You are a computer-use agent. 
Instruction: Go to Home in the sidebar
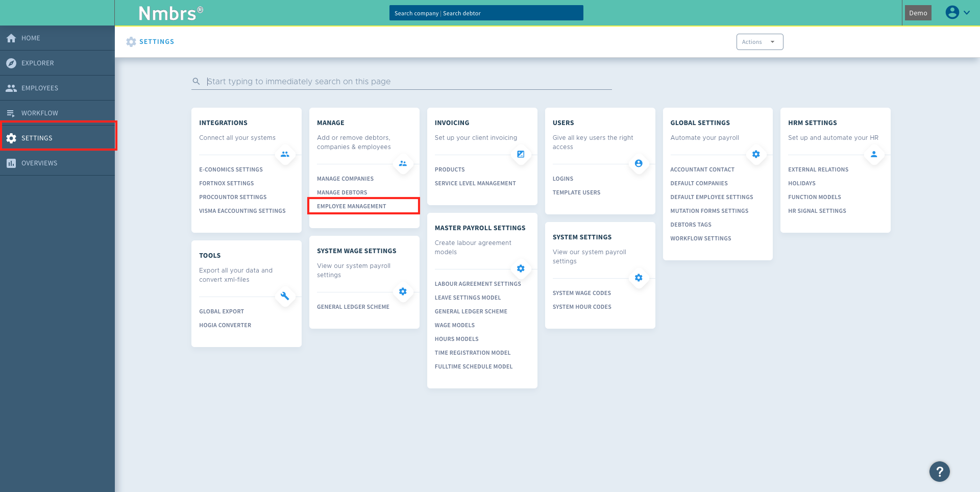57,38
